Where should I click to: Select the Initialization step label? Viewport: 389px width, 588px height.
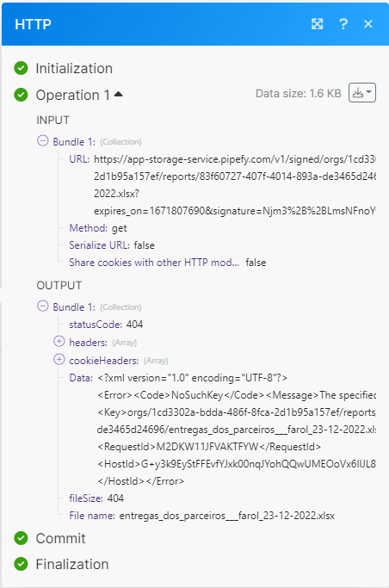point(74,69)
